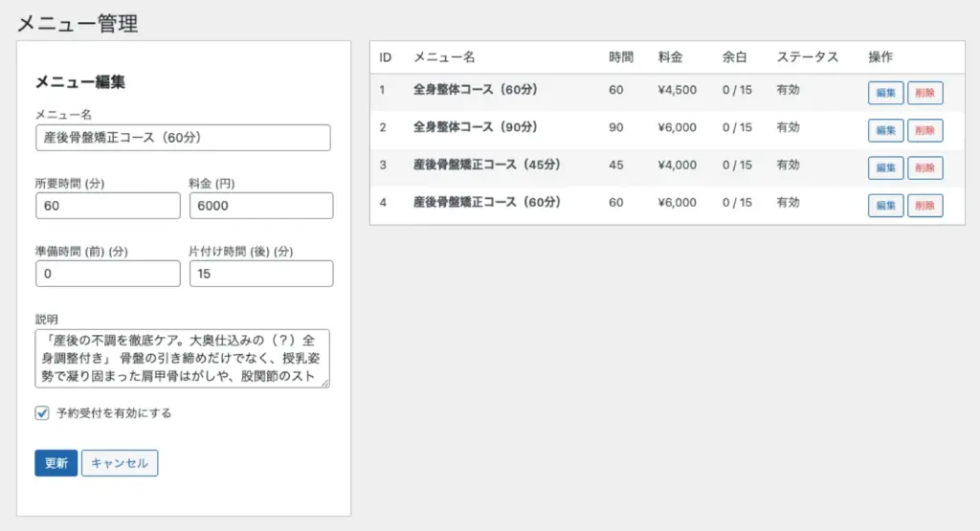This screenshot has width=980, height=531.
Task: Click 編集 button for 全身整体コース（60分）
Action: [x=885, y=93]
